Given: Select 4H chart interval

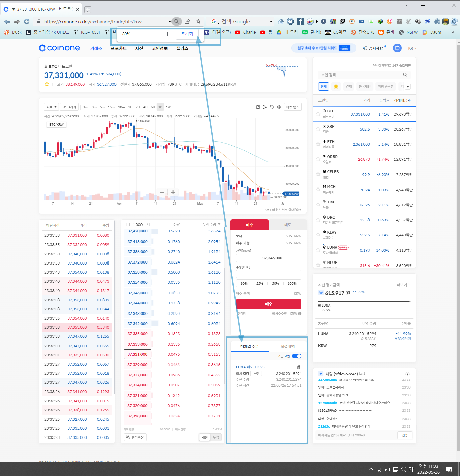Looking at the screenshot, I should click(145, 107).
